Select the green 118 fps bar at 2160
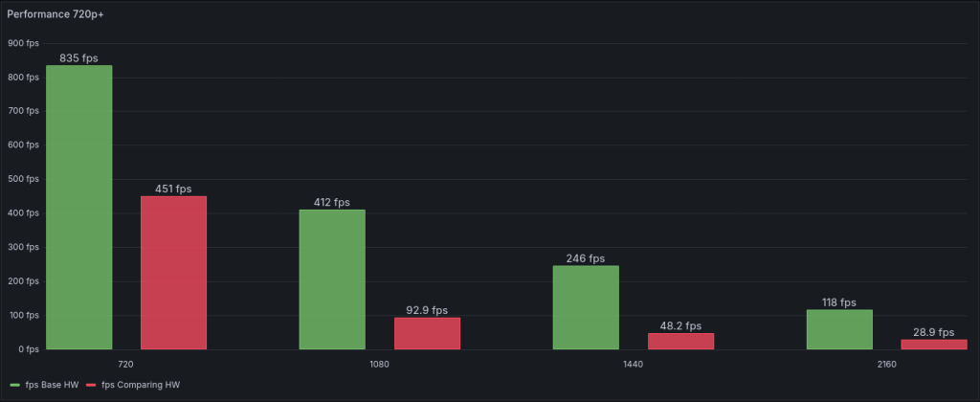The width and height of the screenshot is (980, 402). pyautogui.click(x=839, y=329)
